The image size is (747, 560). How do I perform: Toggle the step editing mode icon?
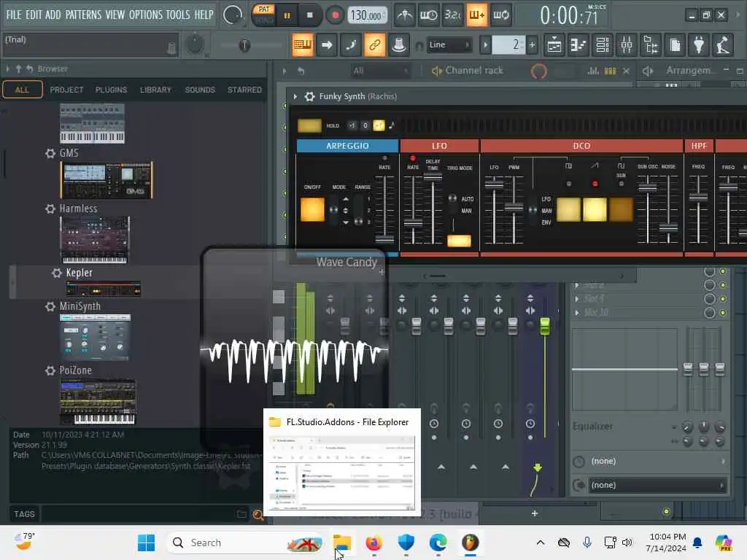pos(351,45)
